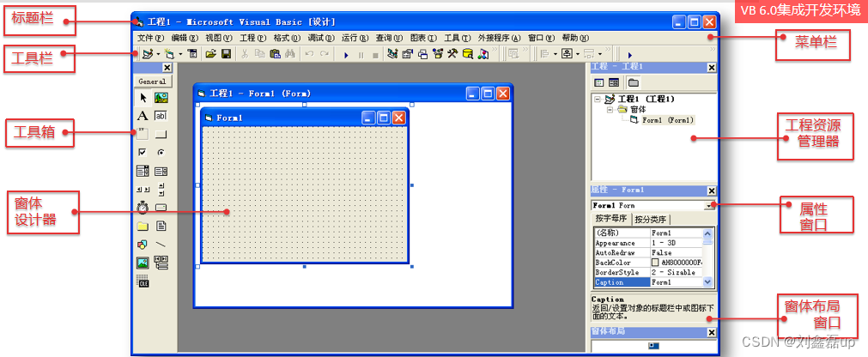Screen dimensions: 868x357
Task: Toggle Folders icon in project explorer
Action: [x=633, y=82]
